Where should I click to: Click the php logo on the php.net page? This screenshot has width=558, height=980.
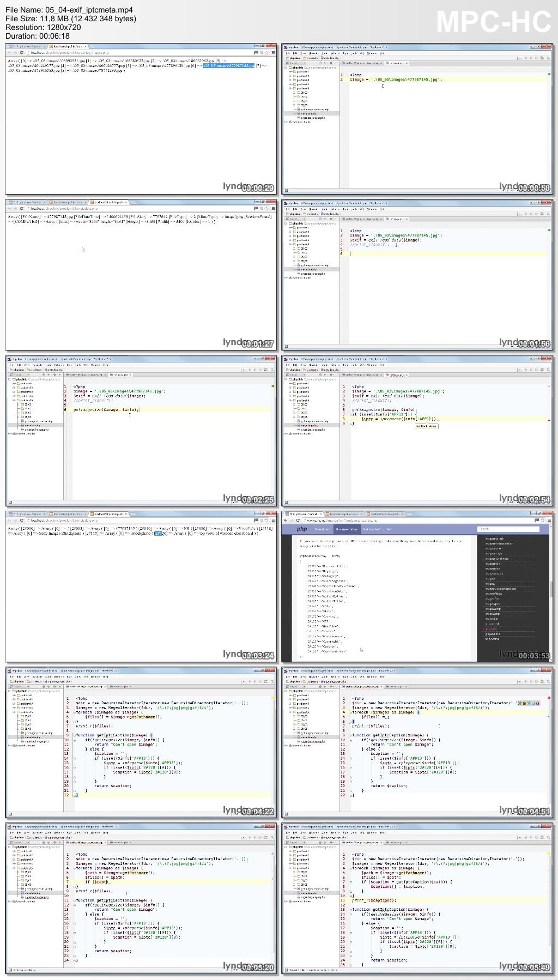[x=301, y=529]
